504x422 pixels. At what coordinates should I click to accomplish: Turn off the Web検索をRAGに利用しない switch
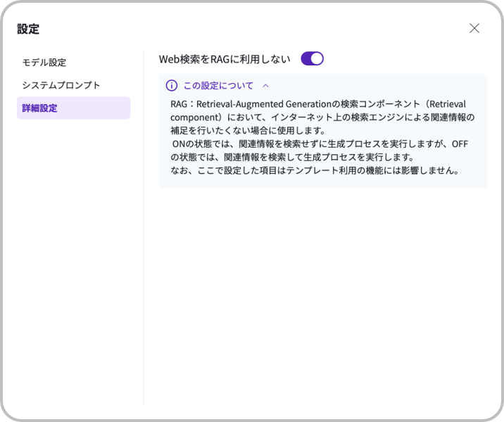point(312,58)
